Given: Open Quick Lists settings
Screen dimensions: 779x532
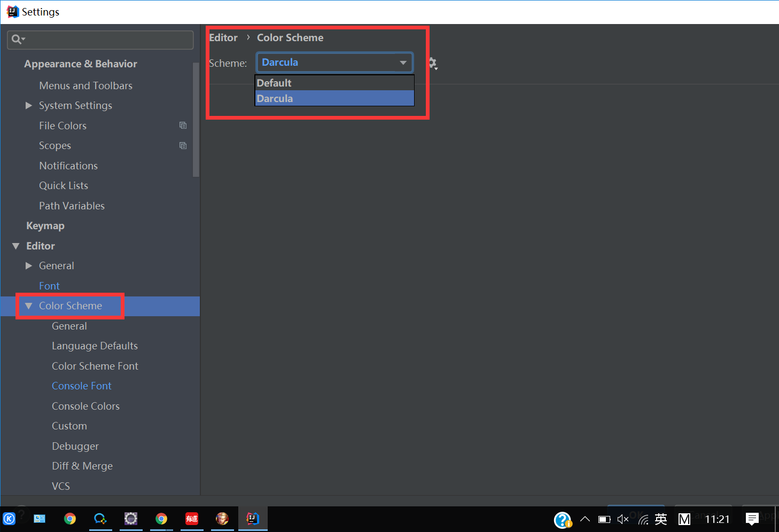Looking at the screenshot, I should point(64,185).
